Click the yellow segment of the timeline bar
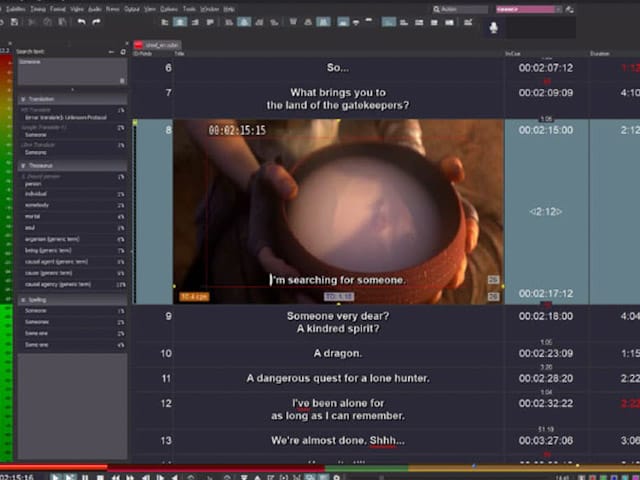The image size is (640, 480). point(524,468)
